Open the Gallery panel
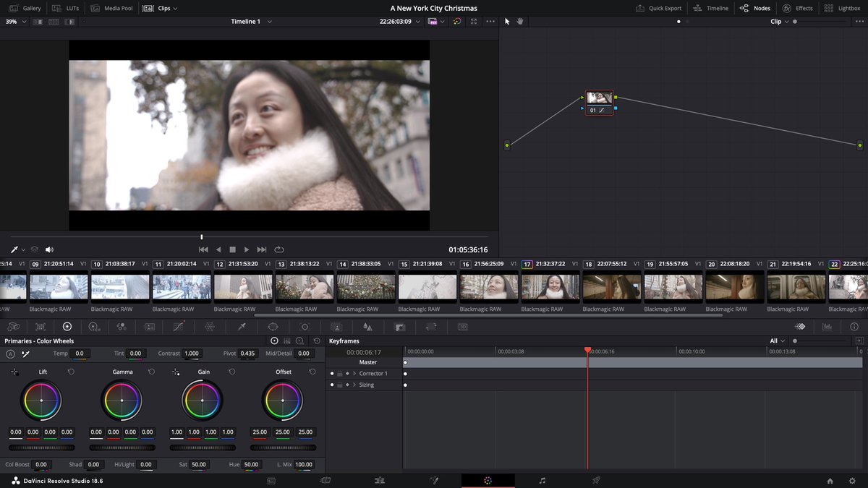868x488 pixels. [x=25, y=8]
